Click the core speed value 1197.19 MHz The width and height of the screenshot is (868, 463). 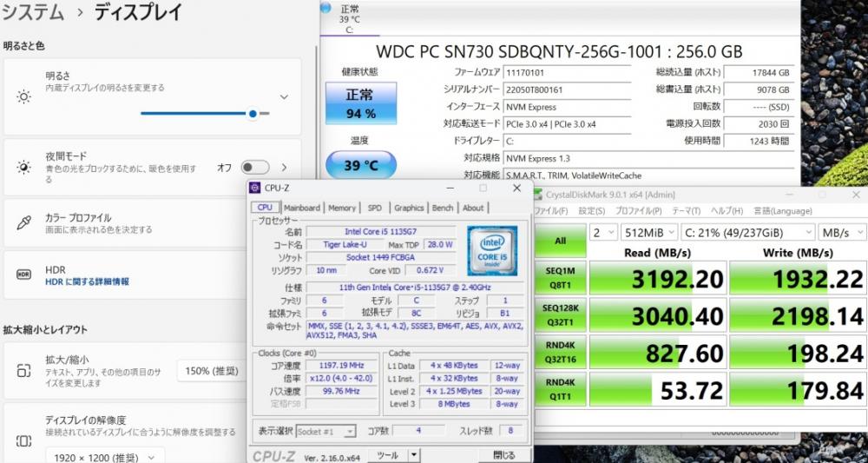(x=340, y=366)
